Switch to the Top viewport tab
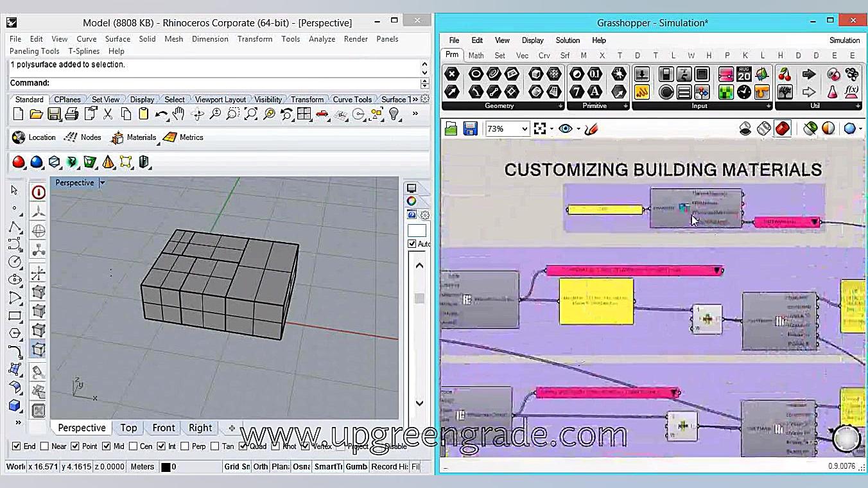 pyautogui.click(x=128, y=428)
